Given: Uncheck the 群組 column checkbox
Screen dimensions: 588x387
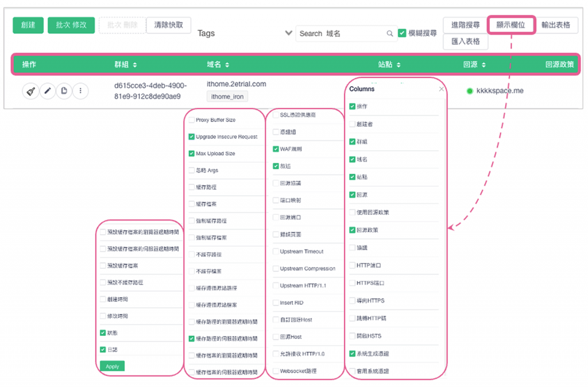Looking at the screenshot, I should tap(352, 142).
